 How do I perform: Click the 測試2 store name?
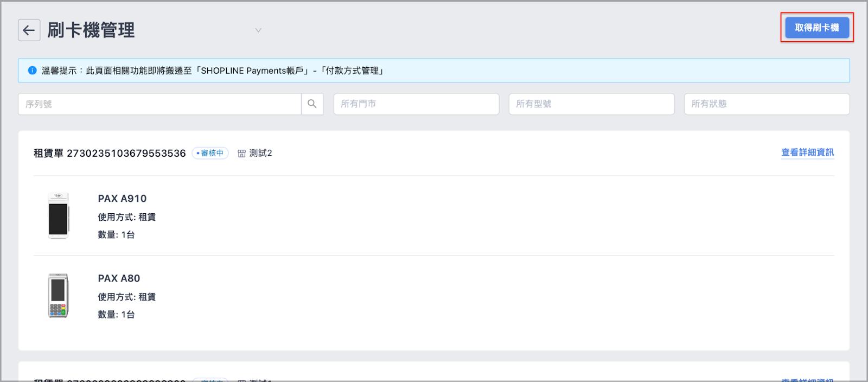point(260,154)
